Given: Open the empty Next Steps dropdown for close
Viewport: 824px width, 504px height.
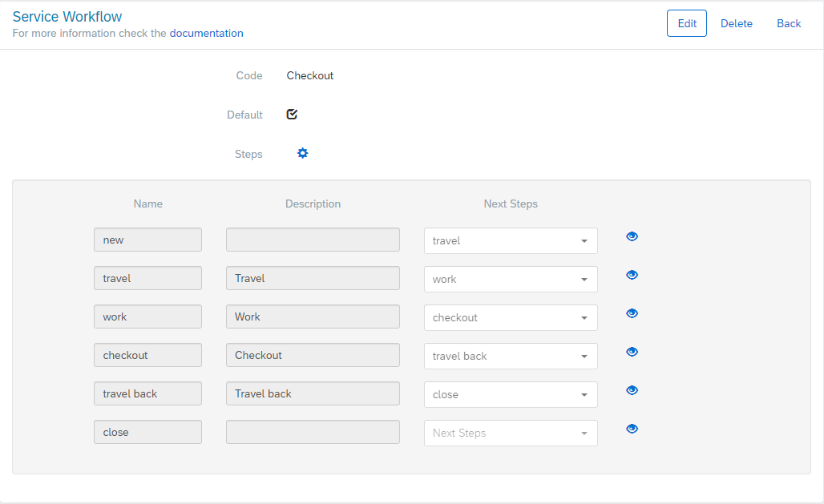Looking at the screenshot, I should (x=511, y=433).
